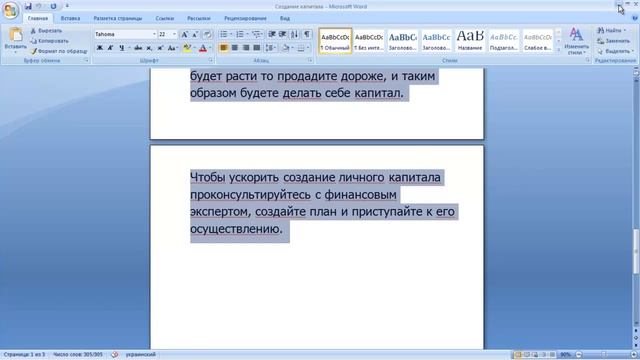Screen dimensions: 640x360
Task: Toggle align text right
Action: [x=246, y=48]
